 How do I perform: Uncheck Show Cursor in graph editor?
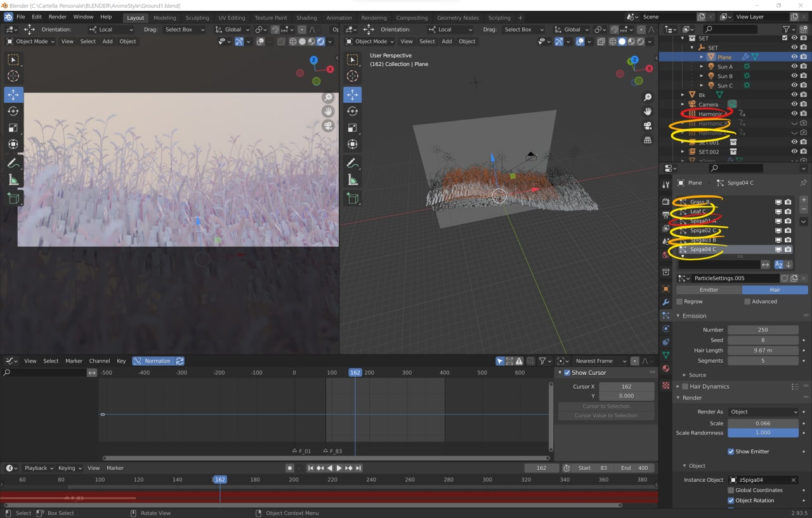[567, 373]
